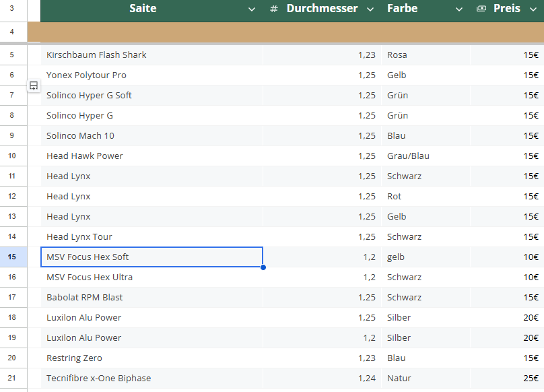Select the row 4 header
Viewport: 544px width, 392px height.
click(x=13, y=32)
